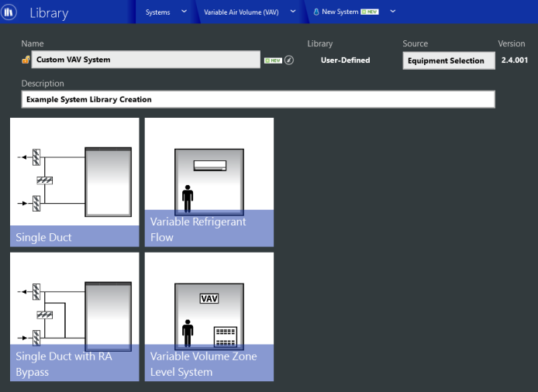
Task: Click the Source label
Action: click(416, 43)
